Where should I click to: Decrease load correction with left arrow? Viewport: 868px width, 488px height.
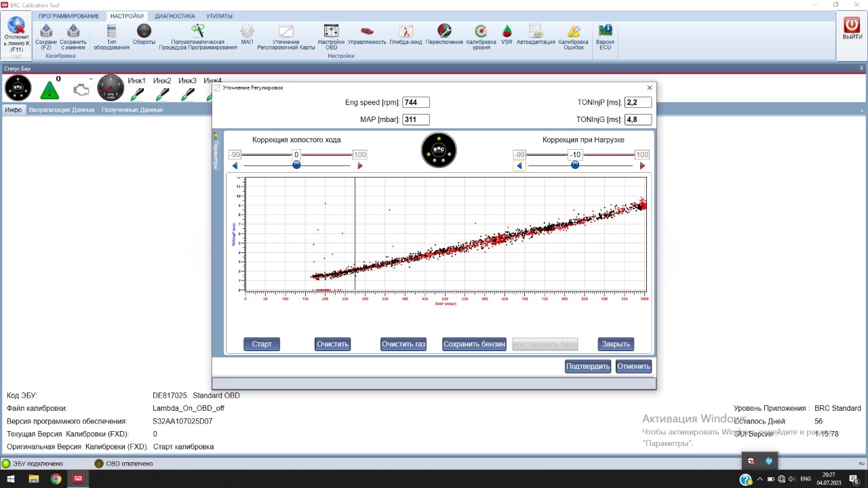pos(519,165)
